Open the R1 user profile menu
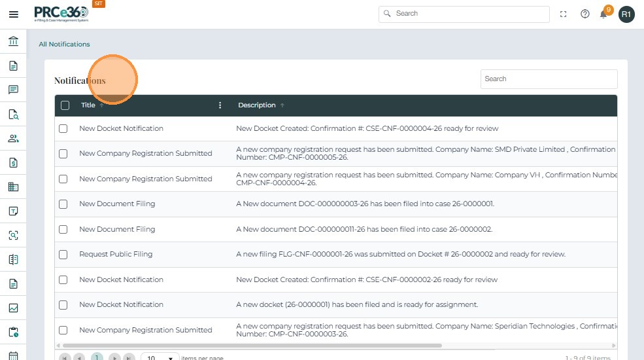644x360 pixels. point(626,14)
